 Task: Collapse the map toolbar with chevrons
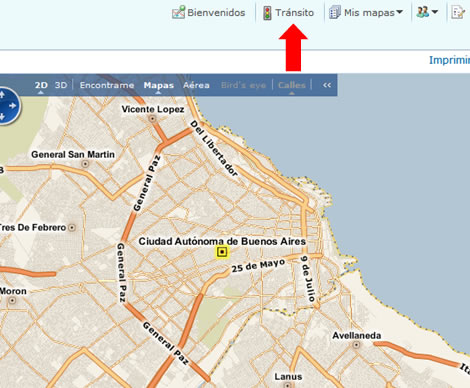(x=327, y=85)
